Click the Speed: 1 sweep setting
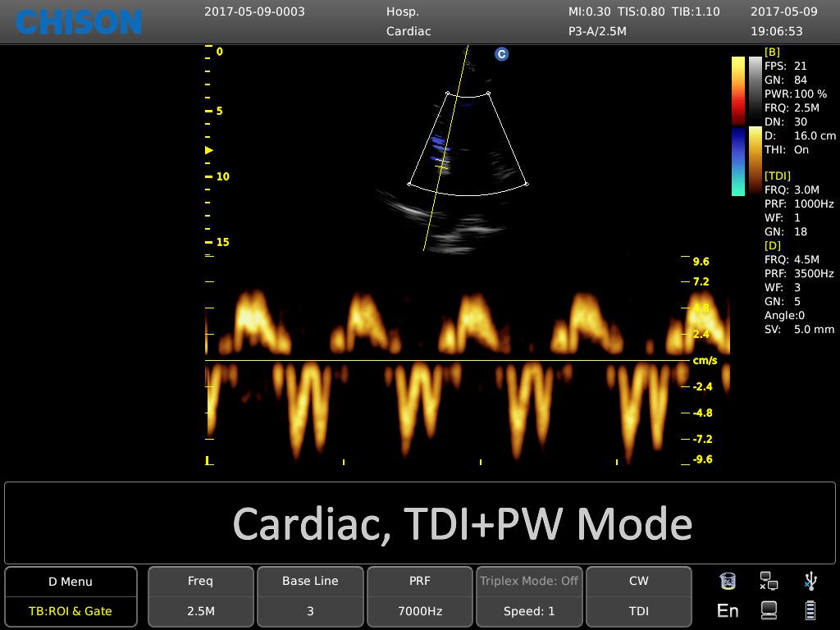The width and height of the screenshot is (840, 630). 528,611
